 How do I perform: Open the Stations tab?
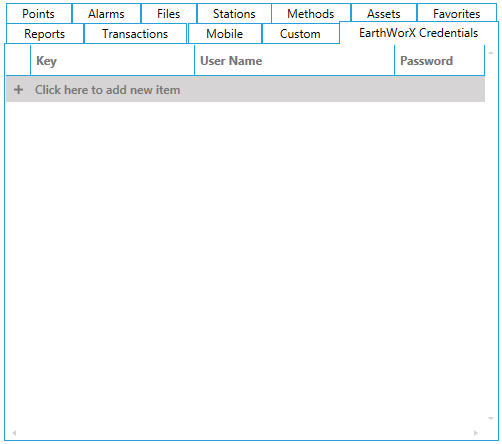[234, 14]
